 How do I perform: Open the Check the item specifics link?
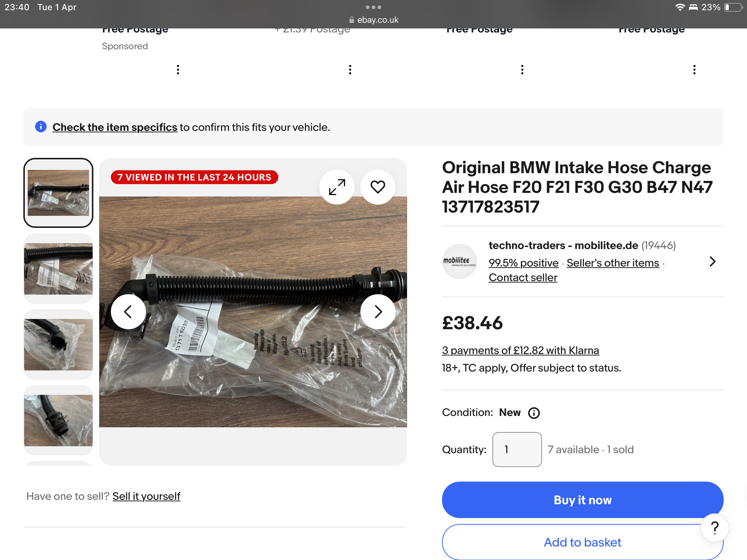(115, 127)
